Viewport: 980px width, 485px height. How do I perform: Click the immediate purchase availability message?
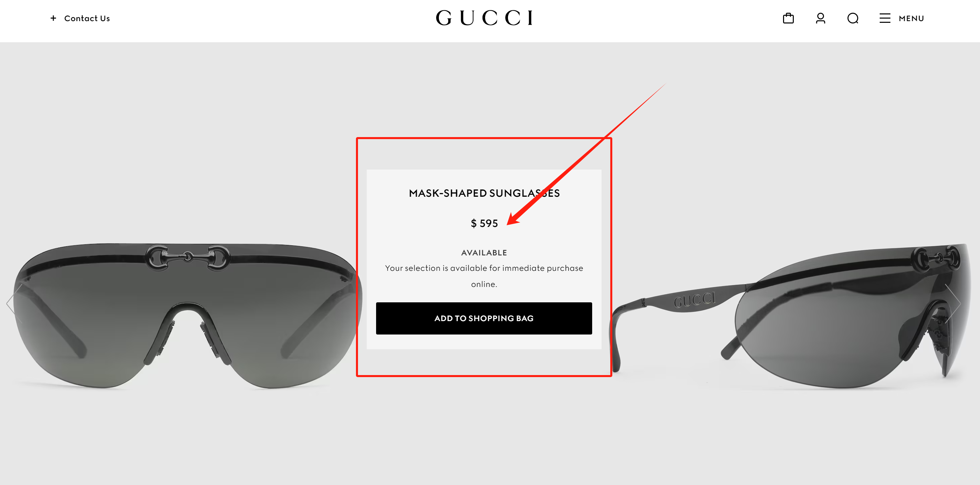484,276
